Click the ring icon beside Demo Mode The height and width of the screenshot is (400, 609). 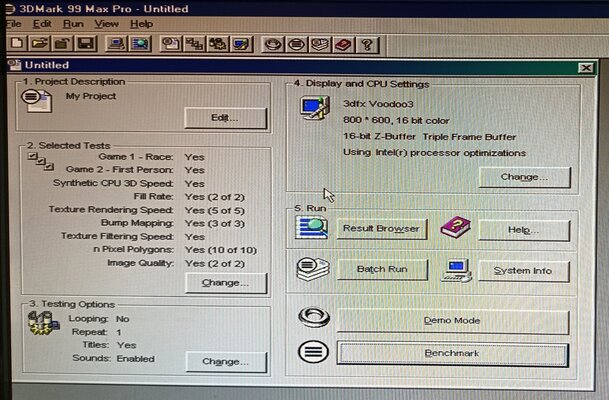coord(312,320)
